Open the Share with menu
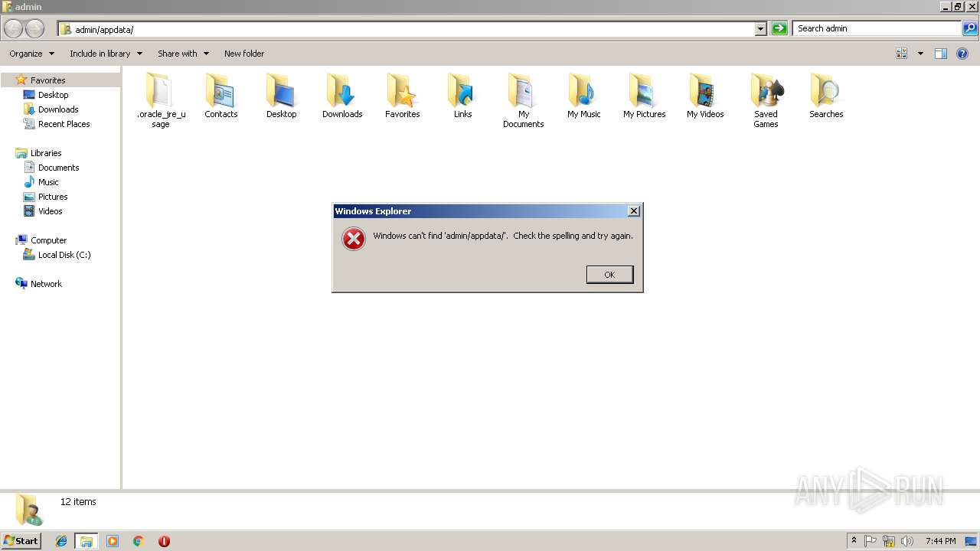This screenshot has height=551, width=980. 183,54
